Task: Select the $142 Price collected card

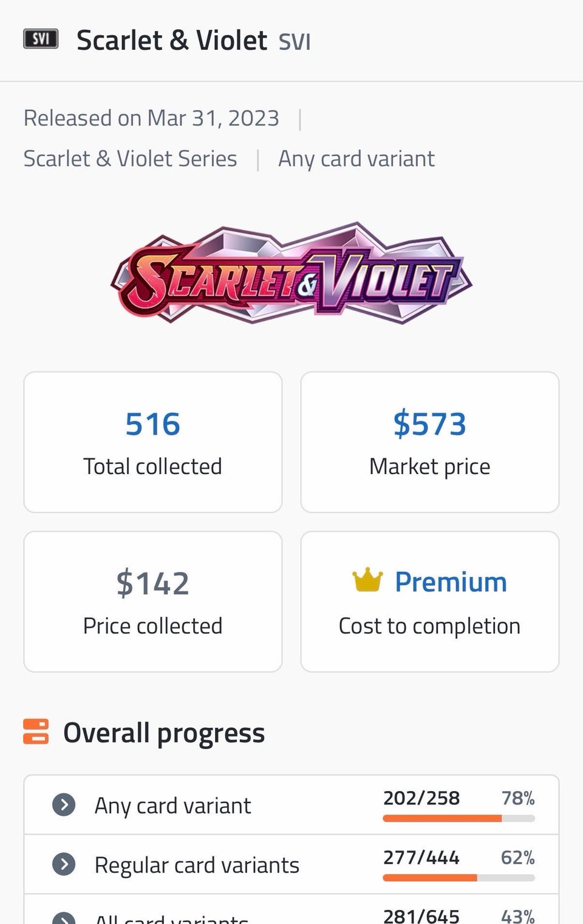Action: (153, 602)
